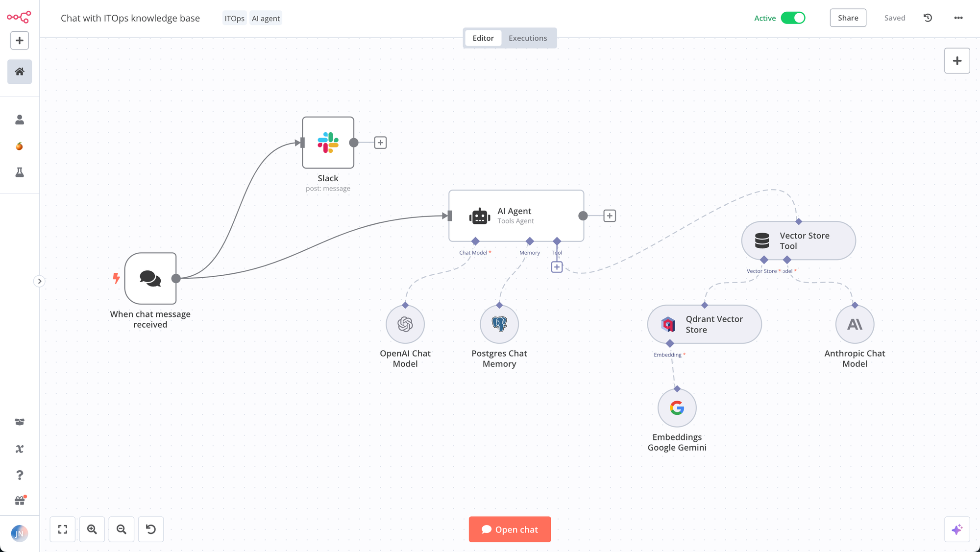
Task: Select the Editor tab
Action: [x=483, y=38]
